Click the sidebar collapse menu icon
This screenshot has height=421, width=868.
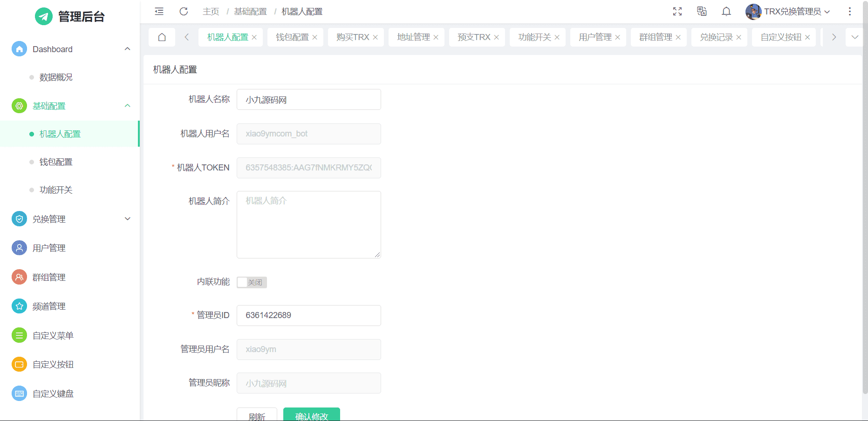tap(159, 12)
